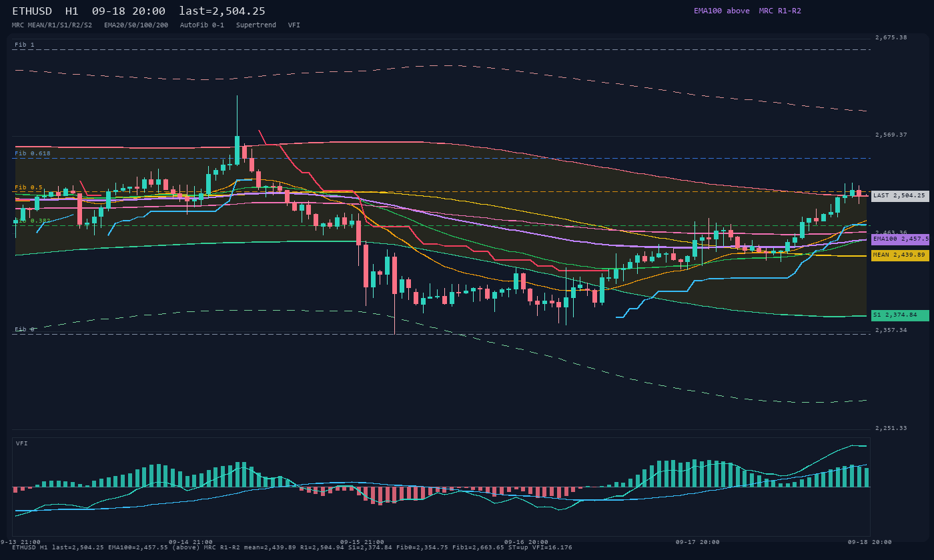Click the H1 timeframe label
The image size is (934, 560).
pyautogui.click(x=71, y=11)
